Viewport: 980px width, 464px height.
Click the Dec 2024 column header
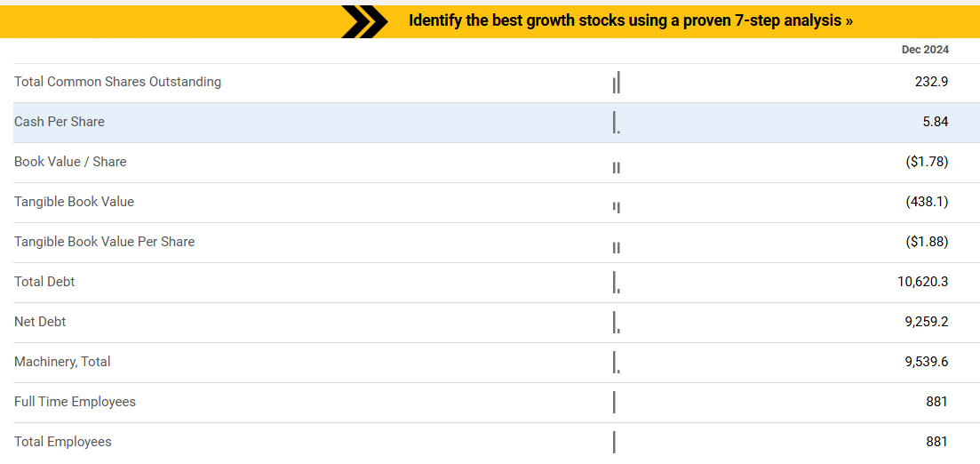[x=925, y=50]
